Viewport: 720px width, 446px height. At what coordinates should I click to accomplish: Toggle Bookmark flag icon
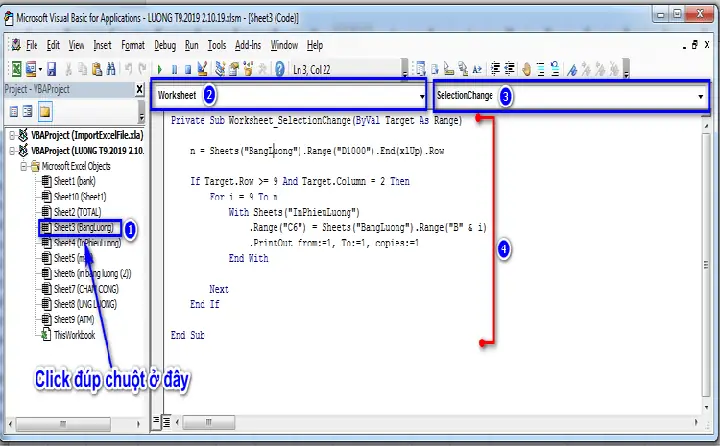click(x=572, y=69)
